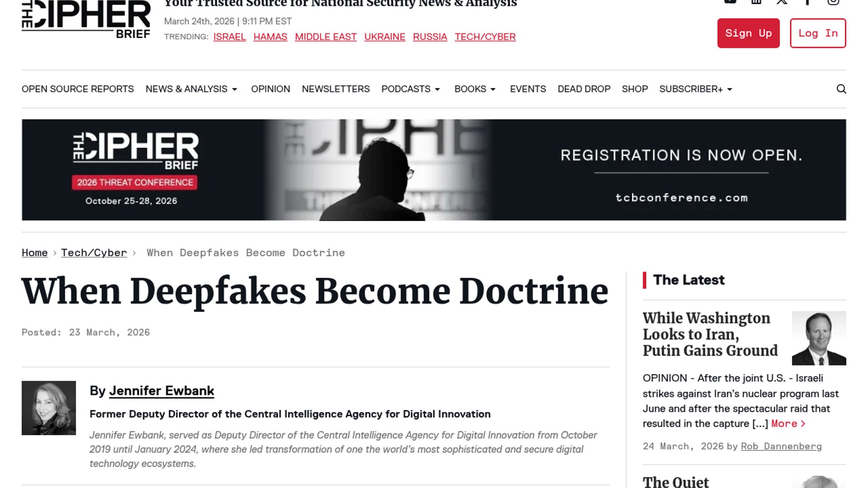Click Jennifer Ewbank's author photo

coord(49,408)
